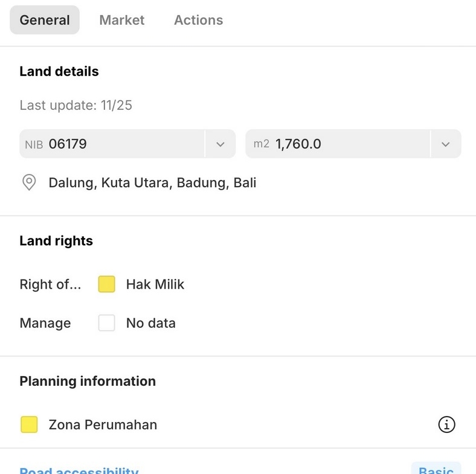Click the Right of... truncated label
Screen dimensions: 476x474
coord(50,284)
